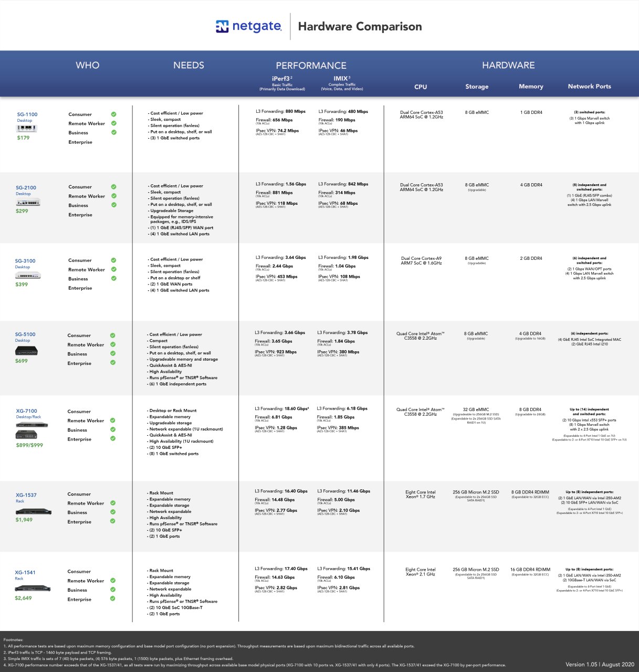Click the $1,949 price
Viewport: 639px width, 672px height.
tap(24, 519)
